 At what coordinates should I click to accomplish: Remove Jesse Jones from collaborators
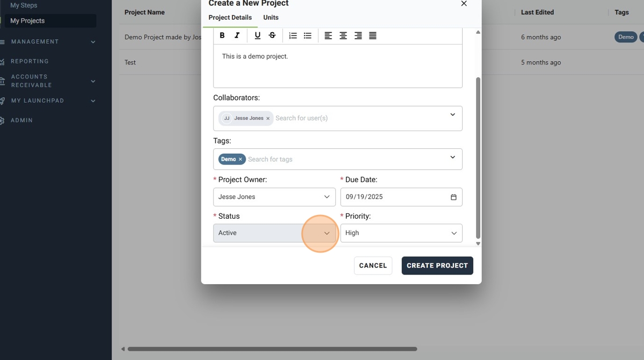tap(268, 118)
